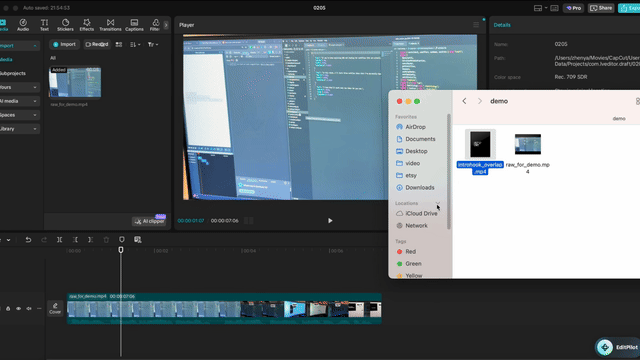Show more tool tabs with arrow

pos(166,25)
